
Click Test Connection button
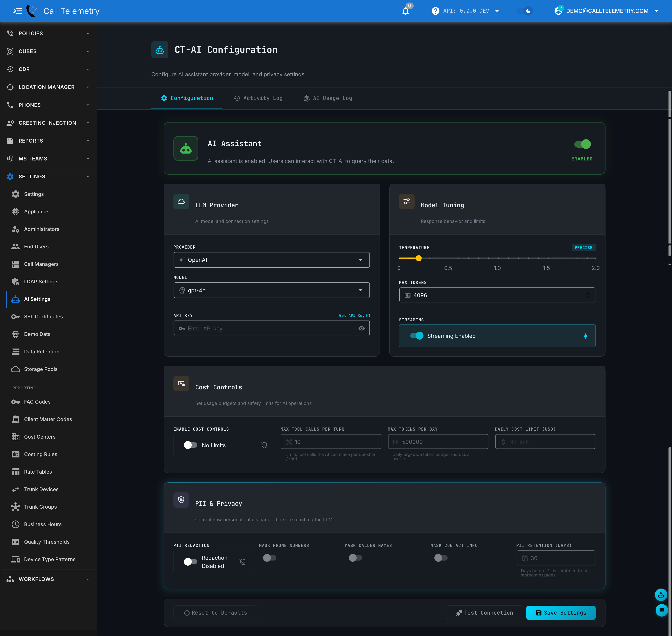click(x=484, y=613)
